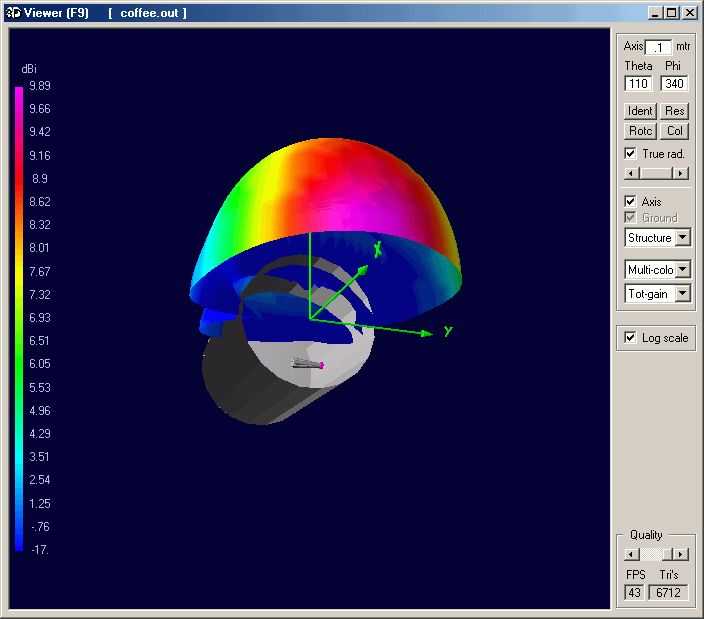The width and height of the screenshot is (704, 619).
Task: Click the Quality slider left arrow
Action: coord(630,554)
